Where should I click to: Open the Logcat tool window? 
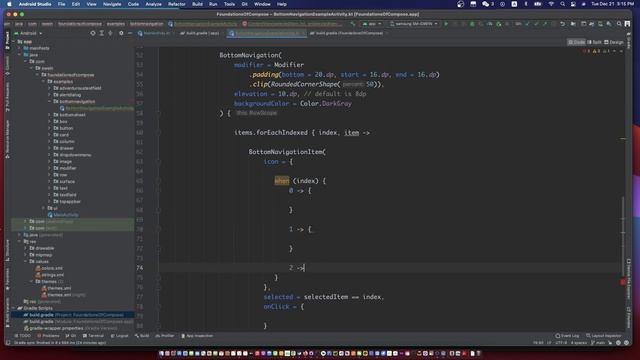[x=119, y=336]
